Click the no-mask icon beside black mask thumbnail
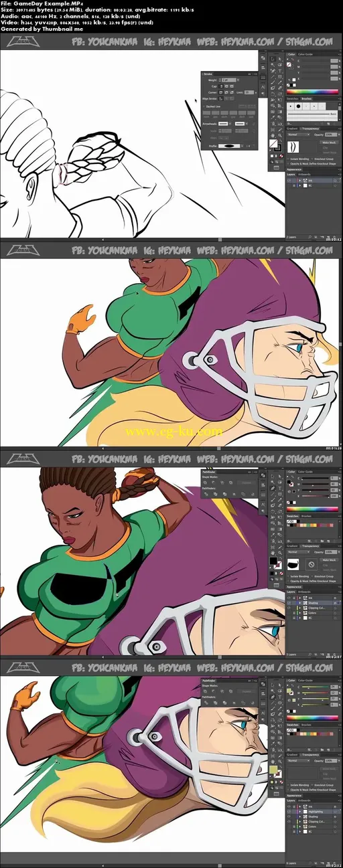343x868 pixels. click(x=311, y=564)
